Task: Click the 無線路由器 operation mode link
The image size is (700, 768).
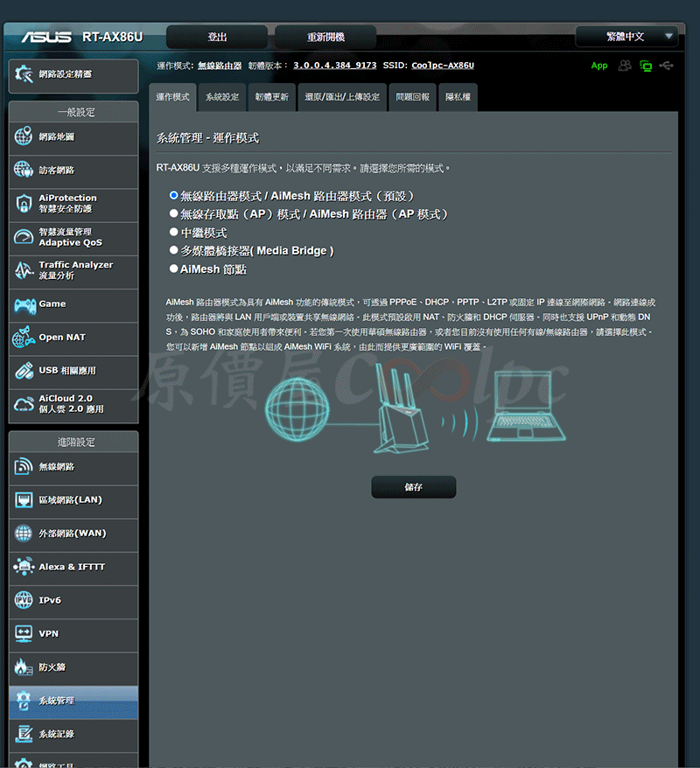Action: pos(220,66)
